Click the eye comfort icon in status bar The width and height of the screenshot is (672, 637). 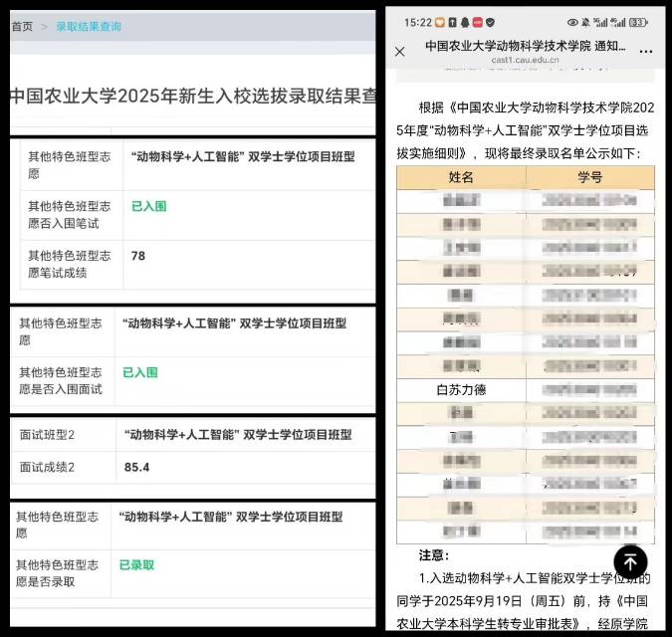572,22
